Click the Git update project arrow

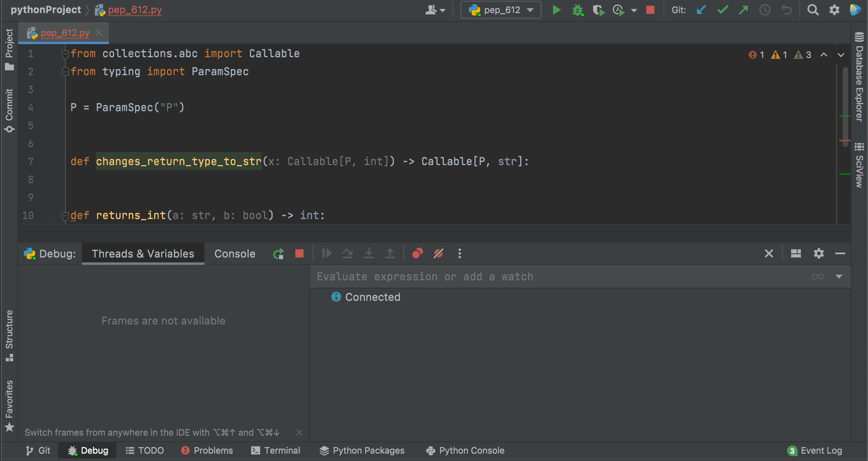click(701, 10)
